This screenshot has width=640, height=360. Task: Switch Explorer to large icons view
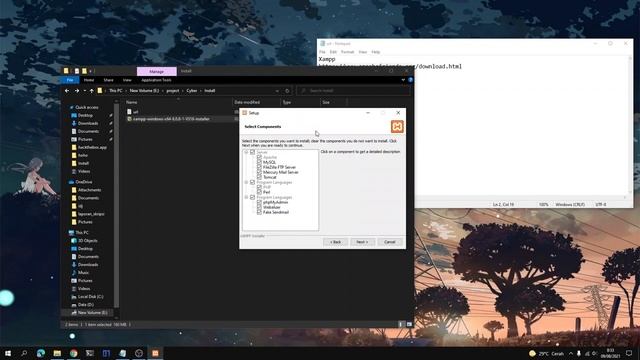409,324
